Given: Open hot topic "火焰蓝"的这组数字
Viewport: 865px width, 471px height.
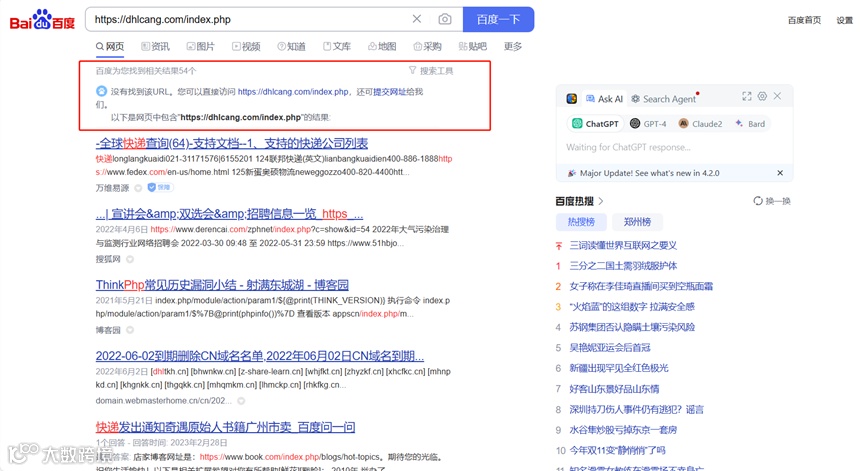Looking at the screenshot, I should coord(632,307).
